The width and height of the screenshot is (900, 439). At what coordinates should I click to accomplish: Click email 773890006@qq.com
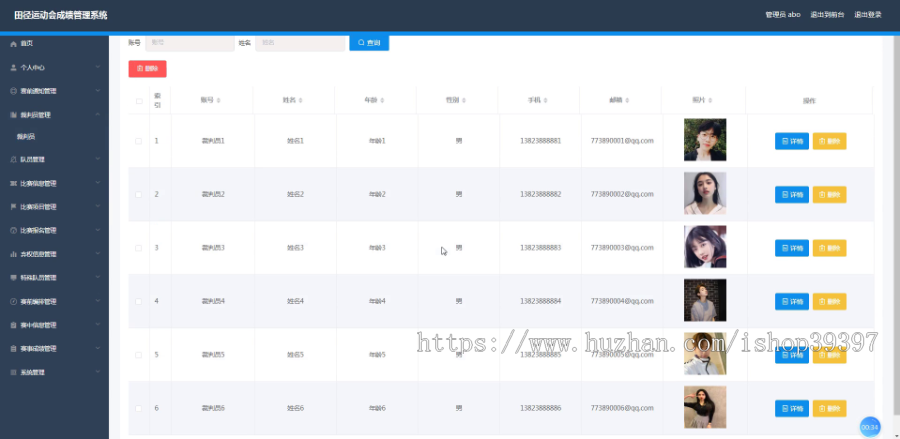(622, 408)
